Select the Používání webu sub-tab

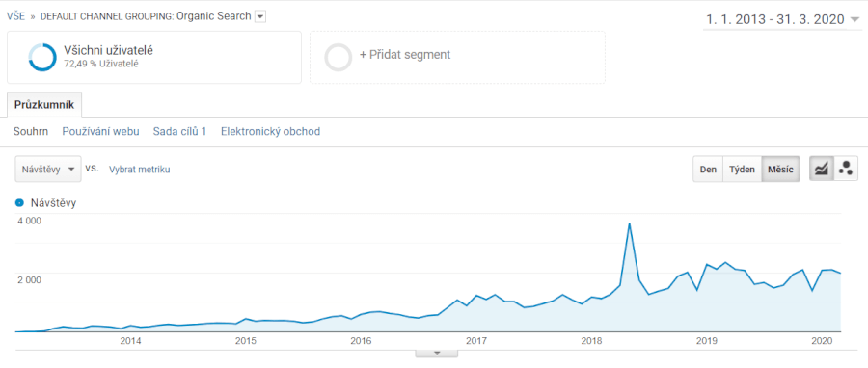[x=100, y=132]
